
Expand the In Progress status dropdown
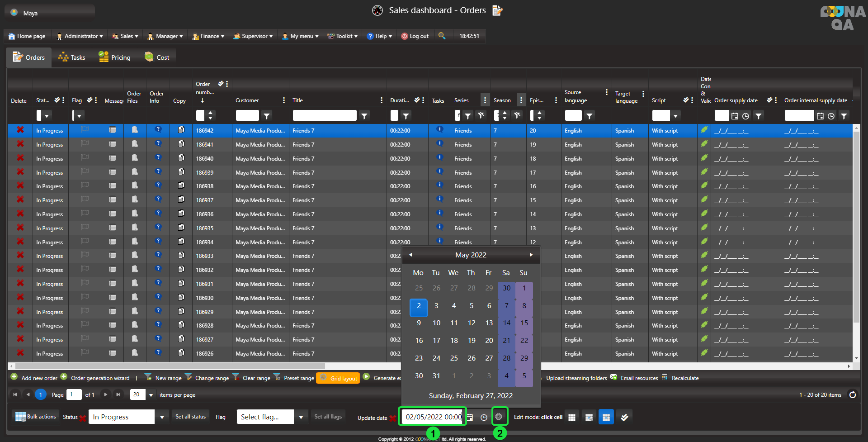click(162, 417)
